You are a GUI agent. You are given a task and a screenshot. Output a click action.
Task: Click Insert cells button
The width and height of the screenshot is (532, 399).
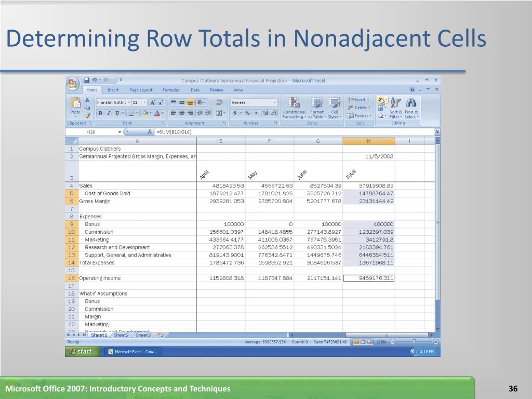pyautogui.click(x=358, y=100)
